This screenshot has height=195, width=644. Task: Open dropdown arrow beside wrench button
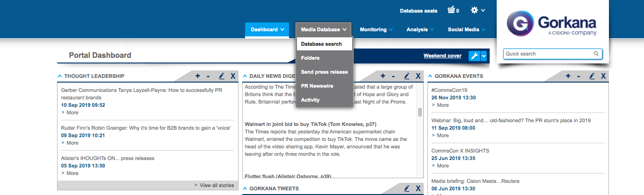[484, 56]
